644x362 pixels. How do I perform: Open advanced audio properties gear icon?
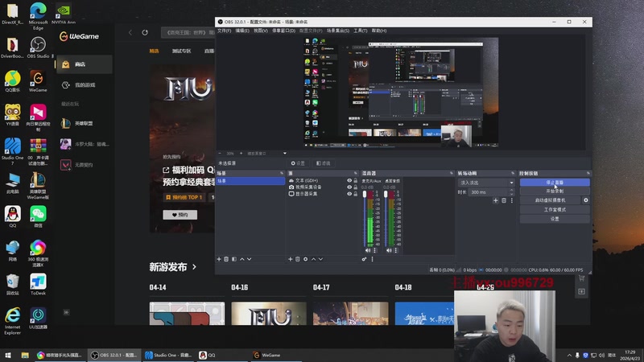point(364,259)
